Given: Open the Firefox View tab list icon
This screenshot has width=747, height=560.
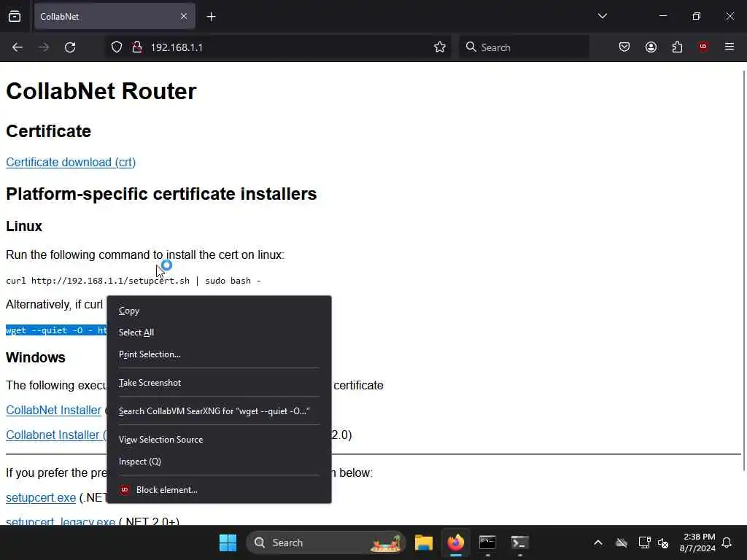Looking at the screenshot, I should click(x=15, y=17).
